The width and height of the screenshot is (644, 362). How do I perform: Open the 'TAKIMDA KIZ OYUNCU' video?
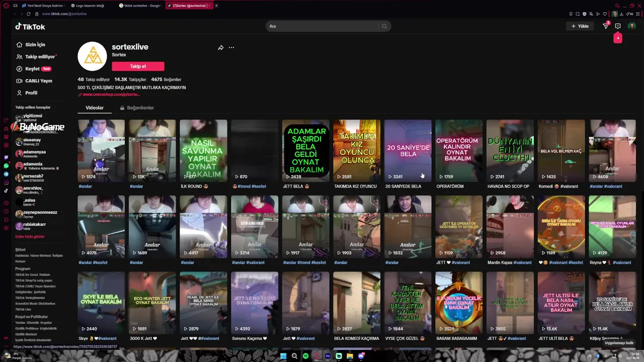point(357,151)
